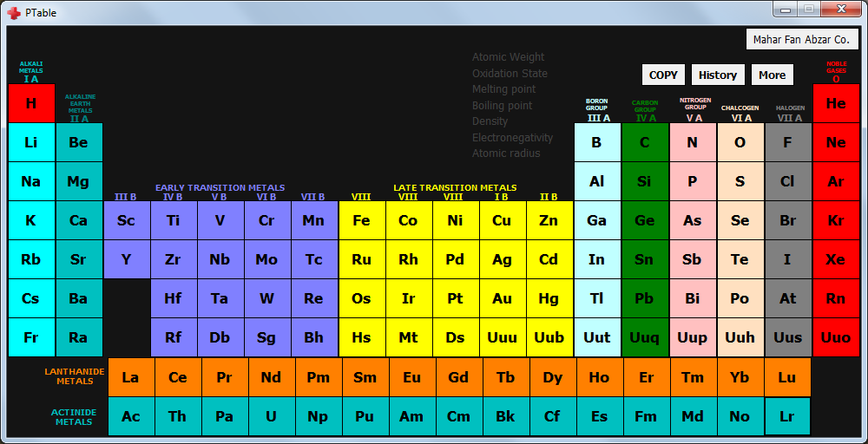Select the Uuo element tile
The height and width of the screenshot is (444, 868).
pos(836,337)
